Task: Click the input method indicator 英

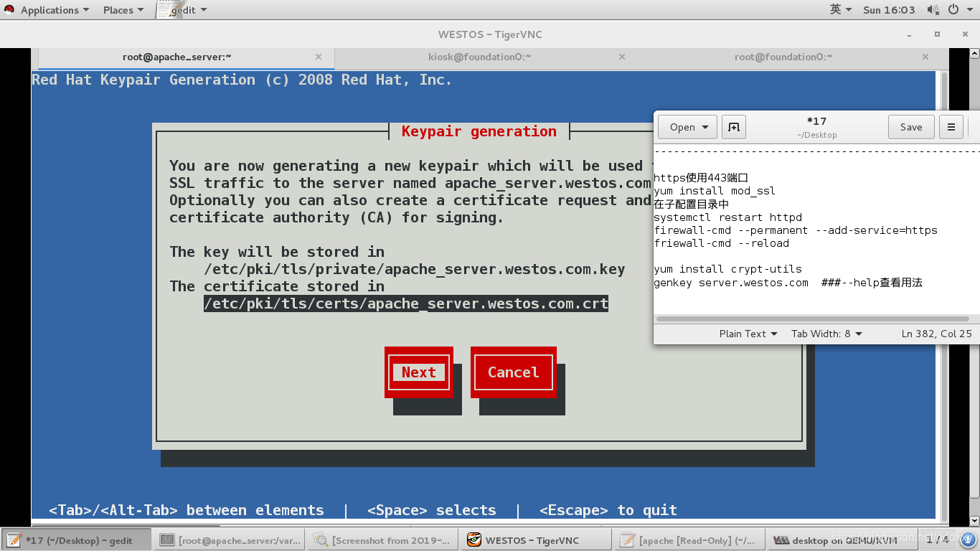Action: click(841, 10)
